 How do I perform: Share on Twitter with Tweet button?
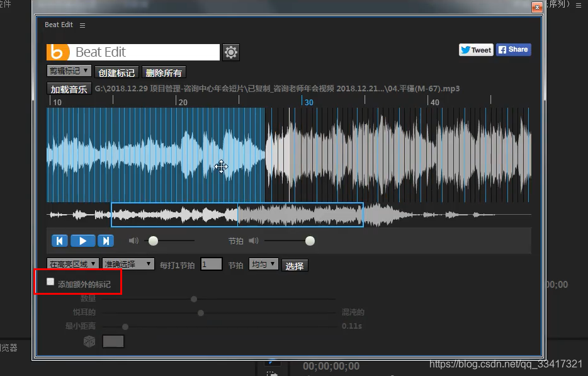tap(476, 50)
